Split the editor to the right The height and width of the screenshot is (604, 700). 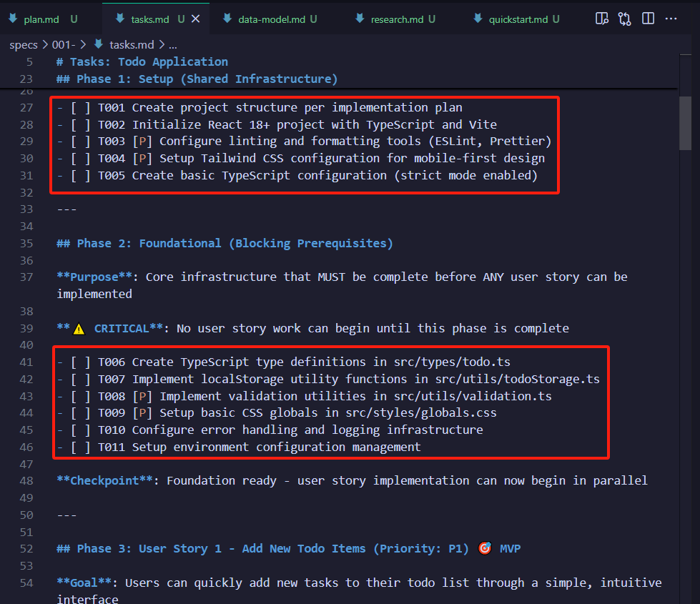tap(648, 19)
